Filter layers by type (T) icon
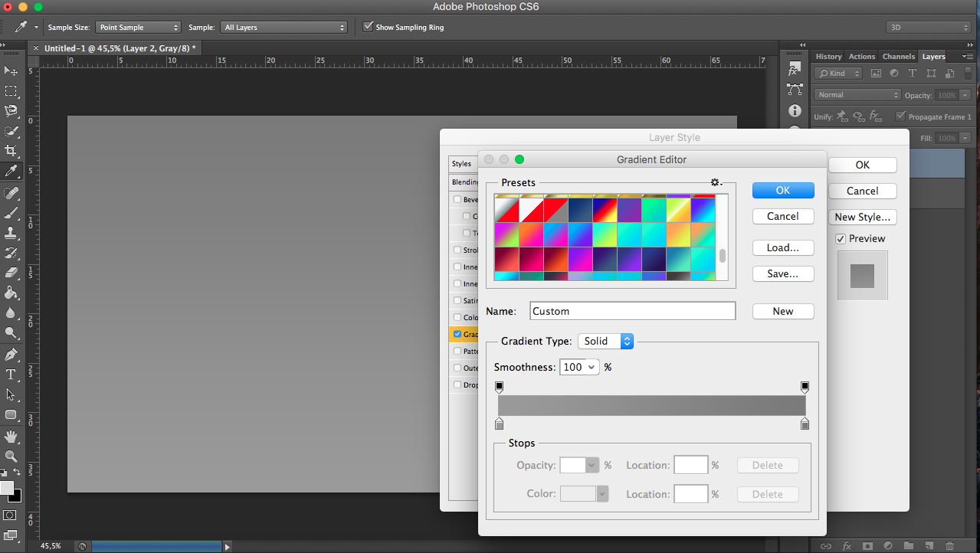The image size is (980, 553). tap(912, 74)
